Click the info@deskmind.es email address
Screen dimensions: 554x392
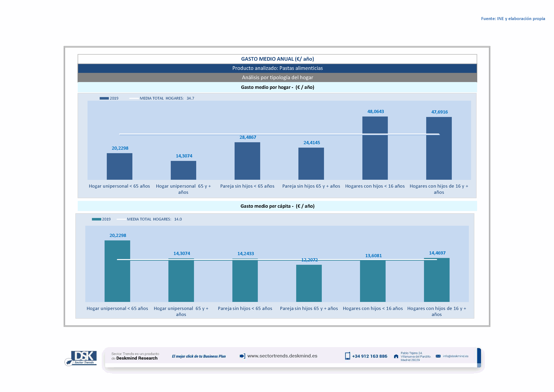[x=456, y=356]
